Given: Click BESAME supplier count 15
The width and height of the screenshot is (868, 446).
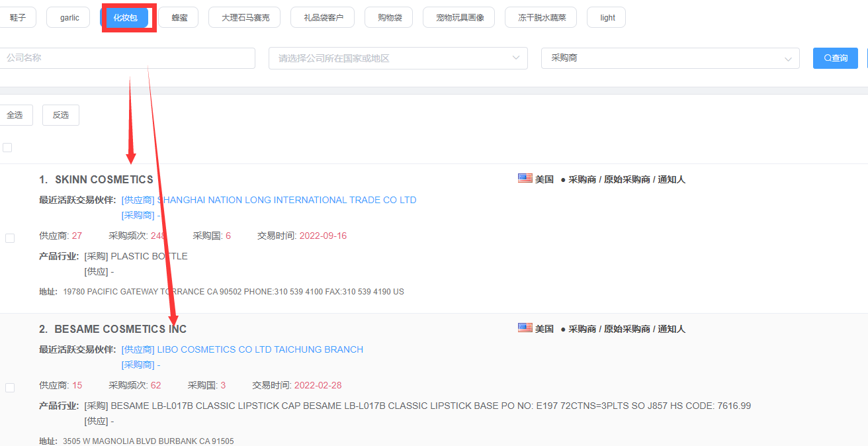Looking at the screenshot, I should coord(77,386).
